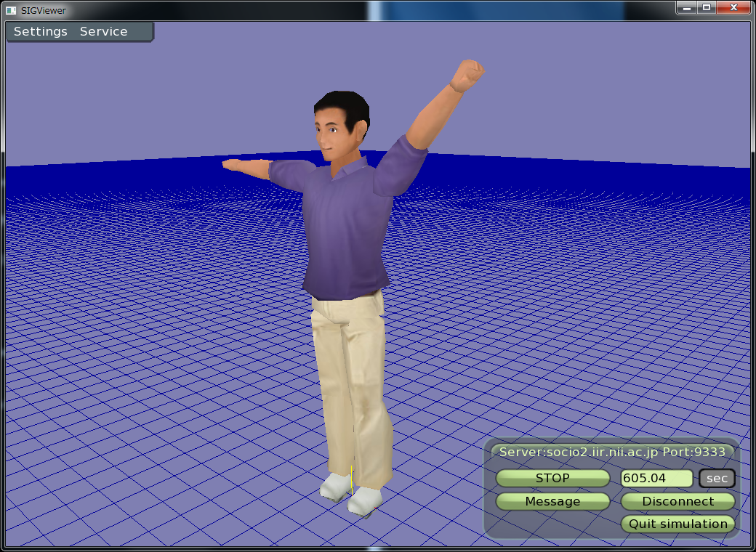Click the avatar's head
The image size is (756, 552).
tap(340, 127)
